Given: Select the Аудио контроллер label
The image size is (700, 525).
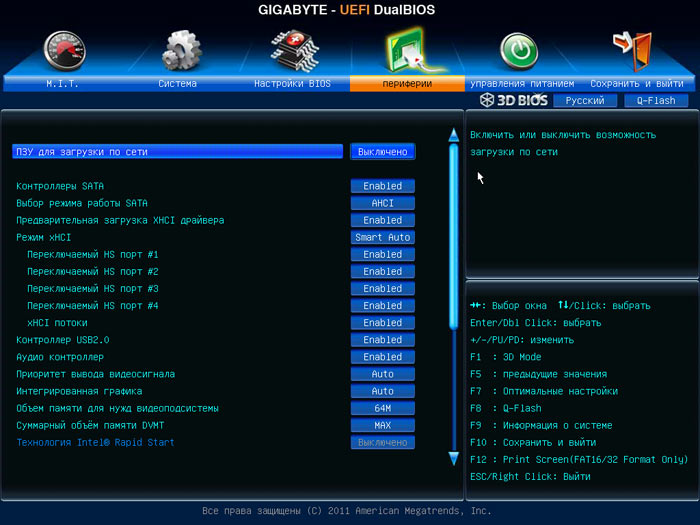Looking at the screenshot, I should (x=60, y=357).
